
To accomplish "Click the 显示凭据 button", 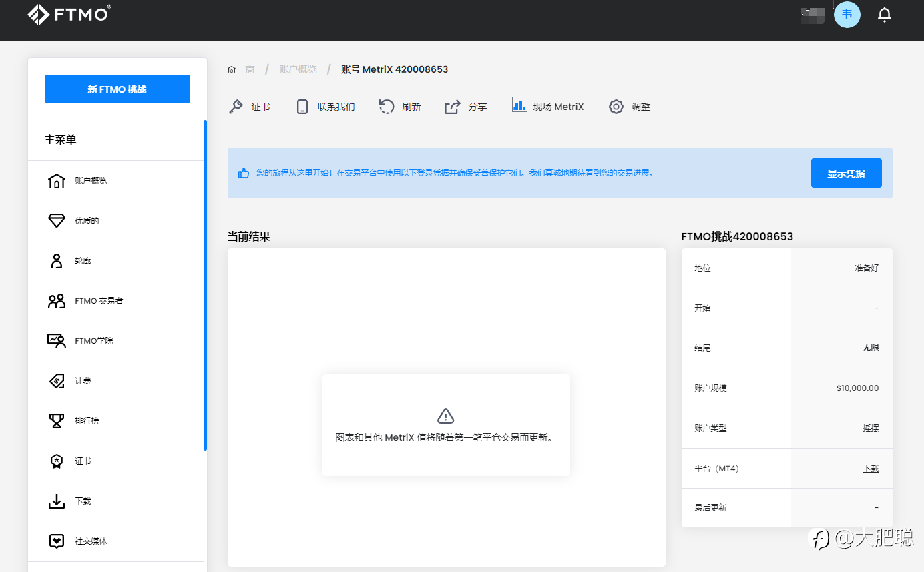I will [x=846, y=173].
